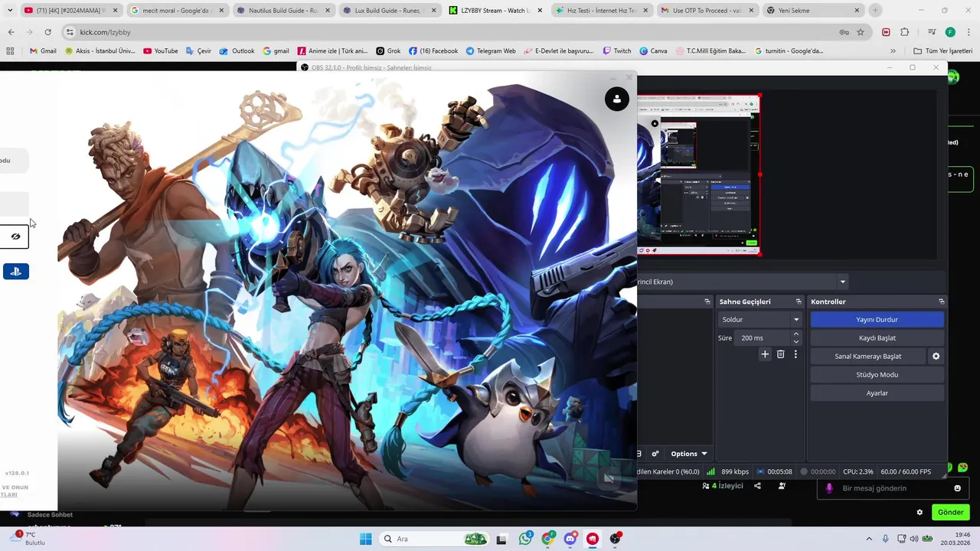
Task: Open the weather widget on taskbar
Action: [28, 539]
